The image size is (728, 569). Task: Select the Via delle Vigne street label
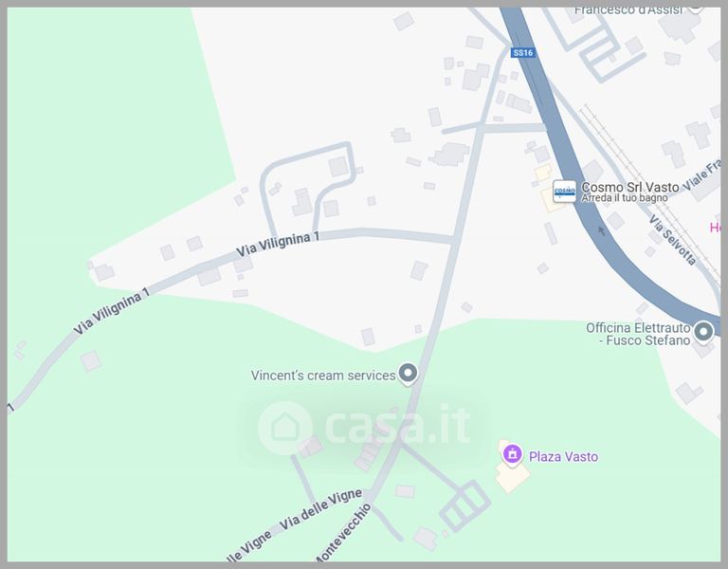(320, 509)
